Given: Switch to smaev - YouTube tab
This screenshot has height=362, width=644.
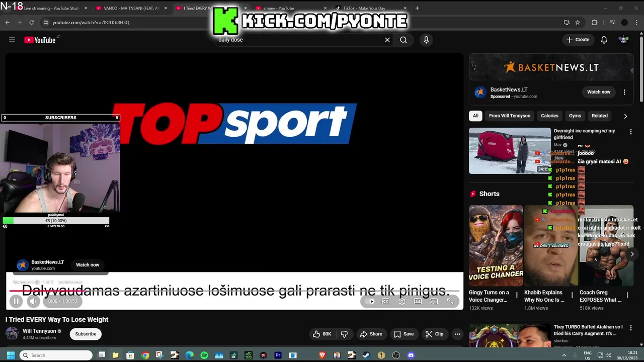Looking at the screenshot, I should coord(291,8).
